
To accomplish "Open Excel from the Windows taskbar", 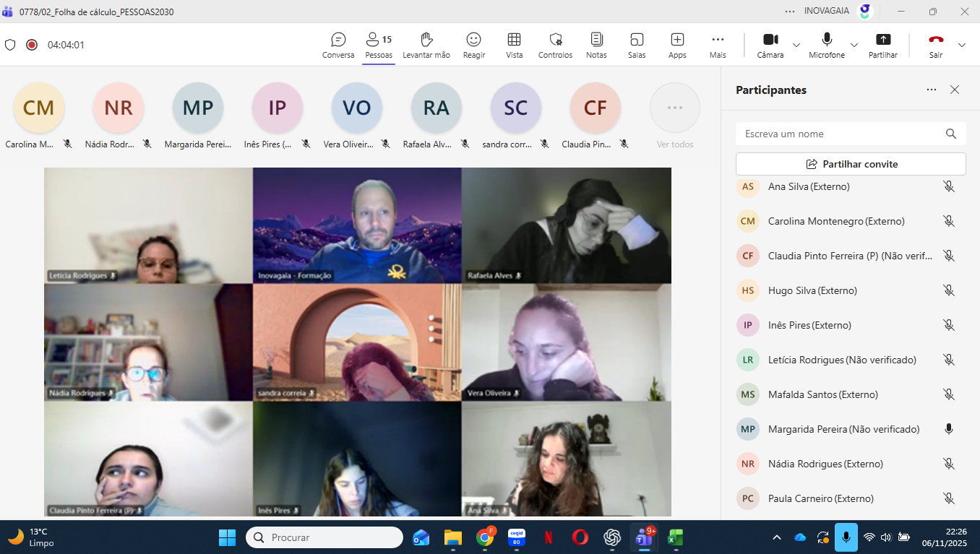I will point(676,537).
